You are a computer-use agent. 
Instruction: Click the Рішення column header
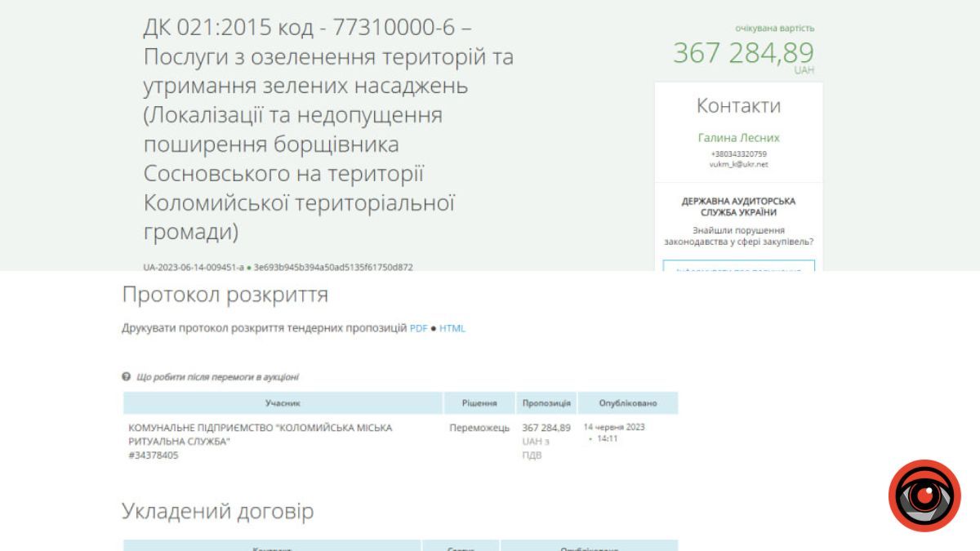(478, 402)
